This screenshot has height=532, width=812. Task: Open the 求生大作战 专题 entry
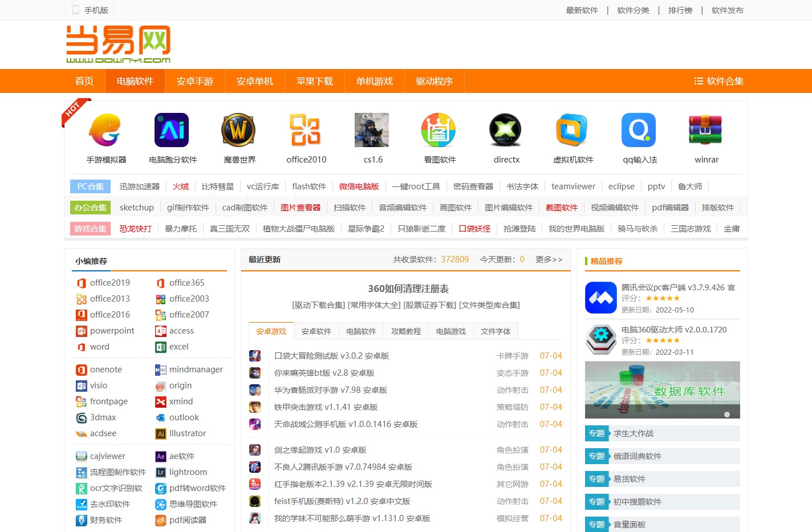663,433
